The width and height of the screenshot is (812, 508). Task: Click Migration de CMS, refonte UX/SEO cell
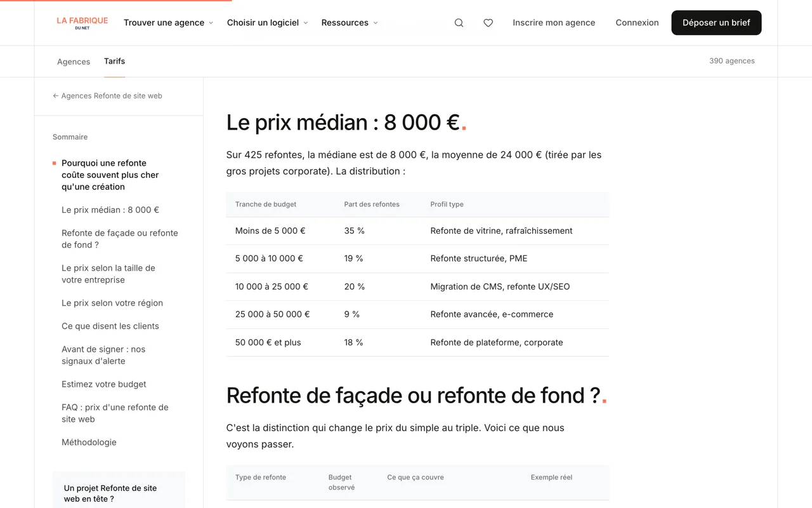(x=501, y=286)
